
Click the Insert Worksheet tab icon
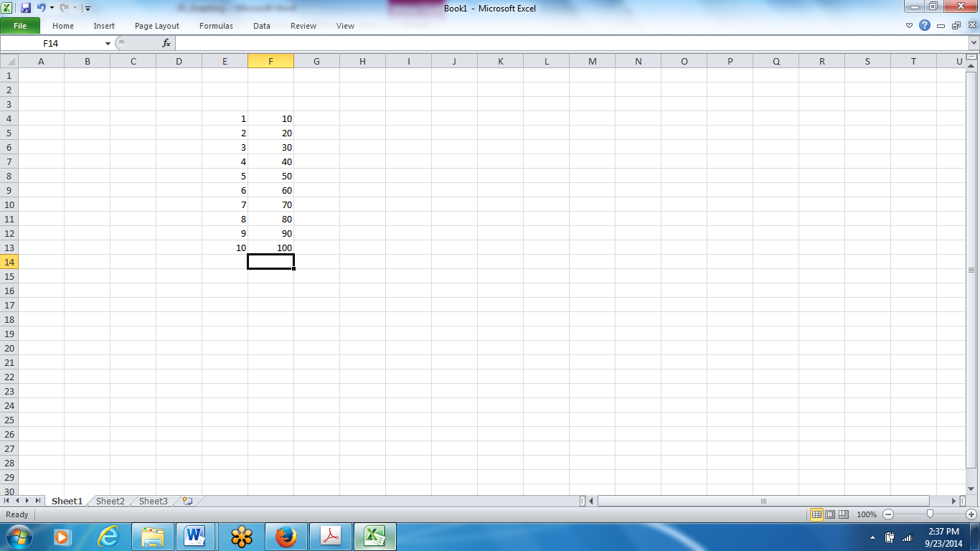[187, 501]
